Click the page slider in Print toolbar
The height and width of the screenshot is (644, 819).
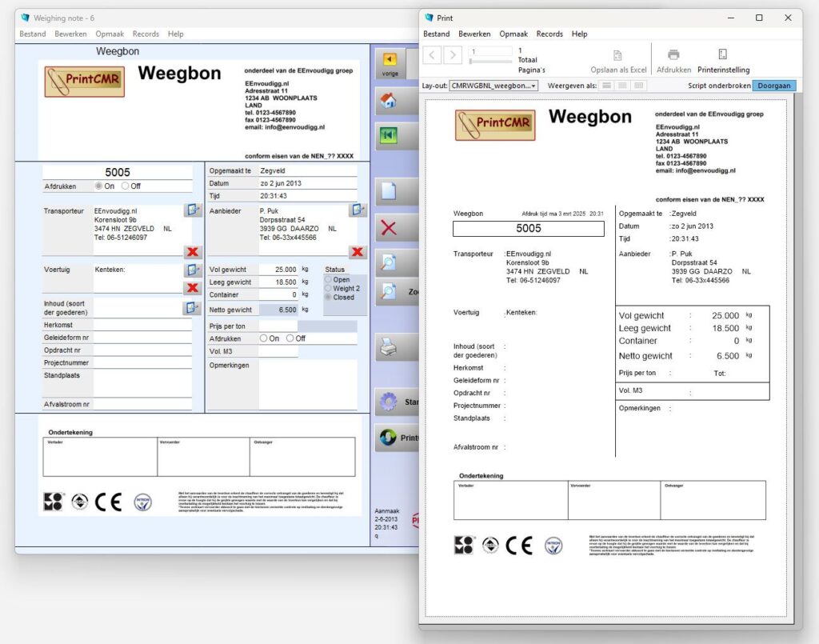490,61
